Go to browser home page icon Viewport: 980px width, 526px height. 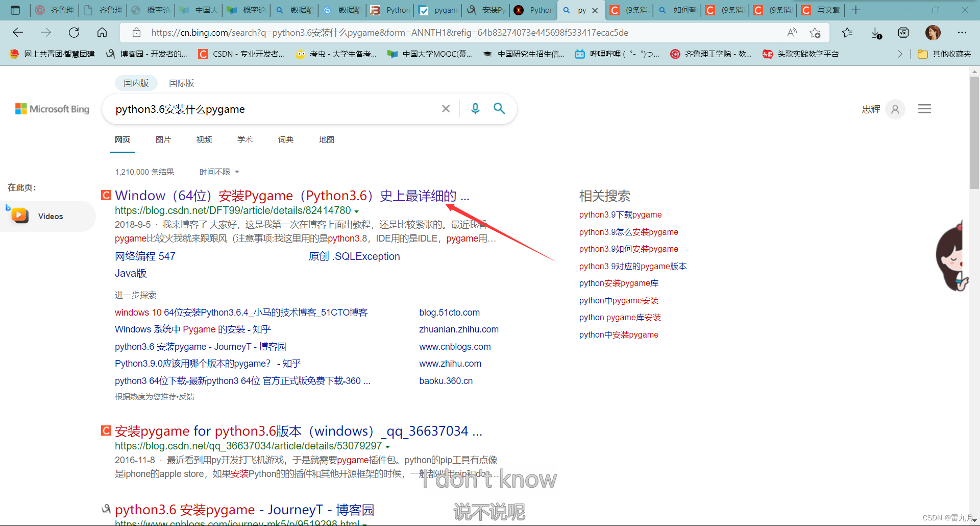tap(102, 33)
